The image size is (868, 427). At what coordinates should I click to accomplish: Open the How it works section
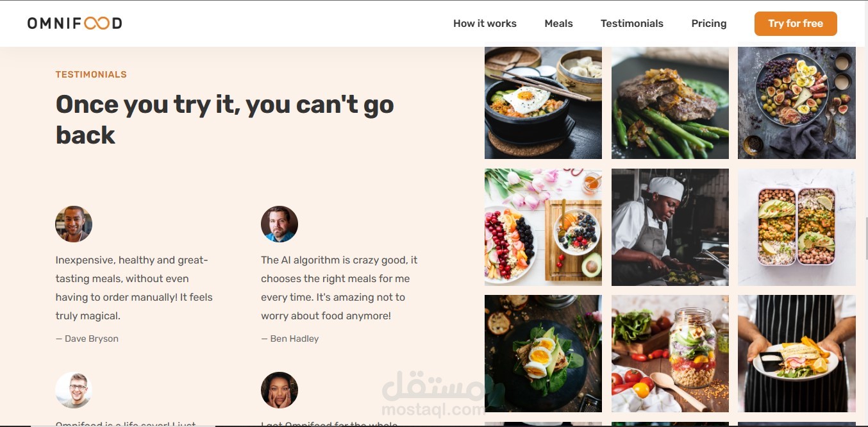click(x=485, y=24)
